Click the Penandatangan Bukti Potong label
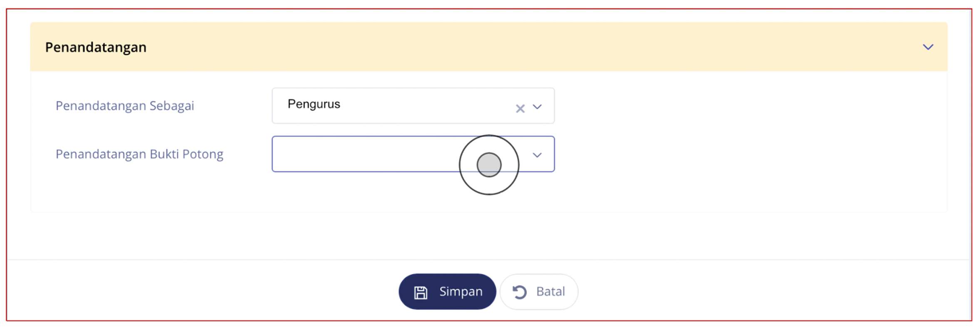This screenshot has width=980, height=328. pyautogui.click(x=140, y=154)
